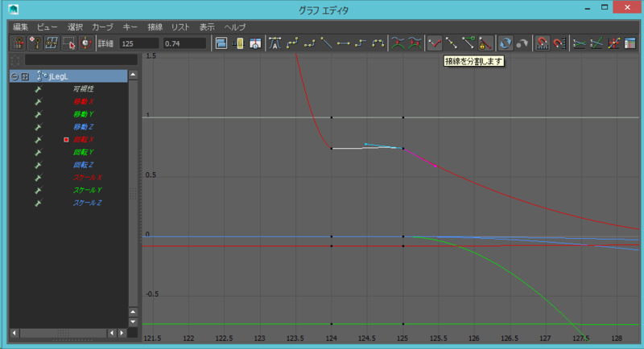Click the Normalize Curves icon
644x349 pixels.
(x=579, y=43)
